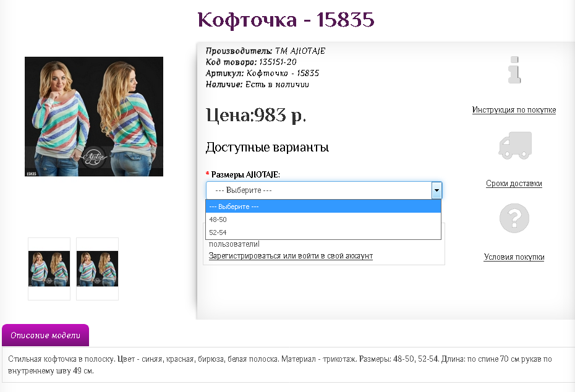This screenshot has height=392, width=575.
Task: Click the delivery truck icon
Action: (x=514, y=145)
